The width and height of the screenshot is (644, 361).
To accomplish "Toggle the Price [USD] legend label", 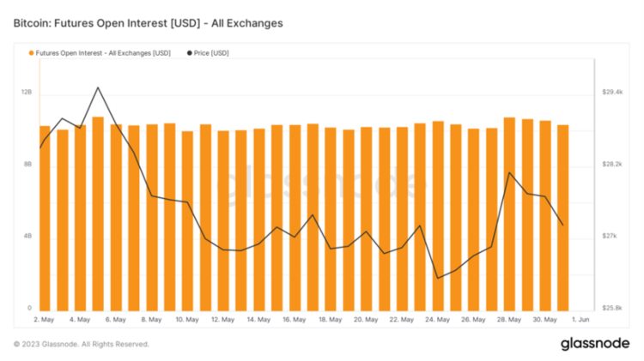I will (x=212, y=53).
